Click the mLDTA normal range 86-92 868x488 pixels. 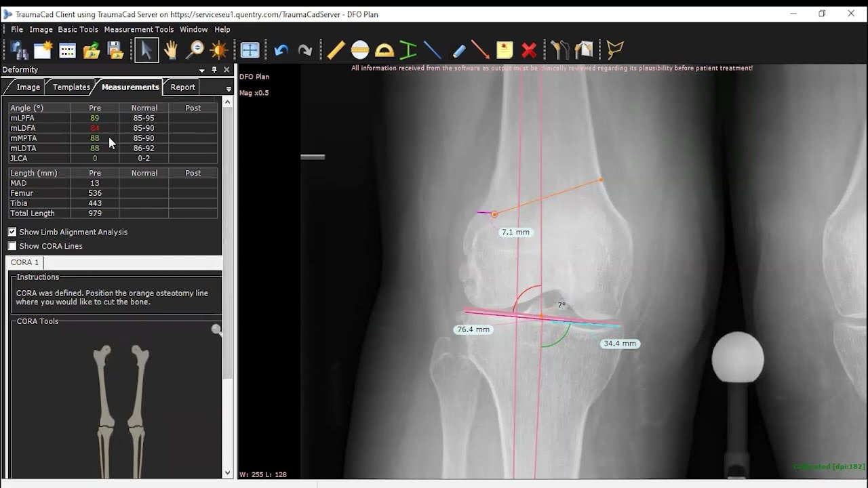pos(144,148)
